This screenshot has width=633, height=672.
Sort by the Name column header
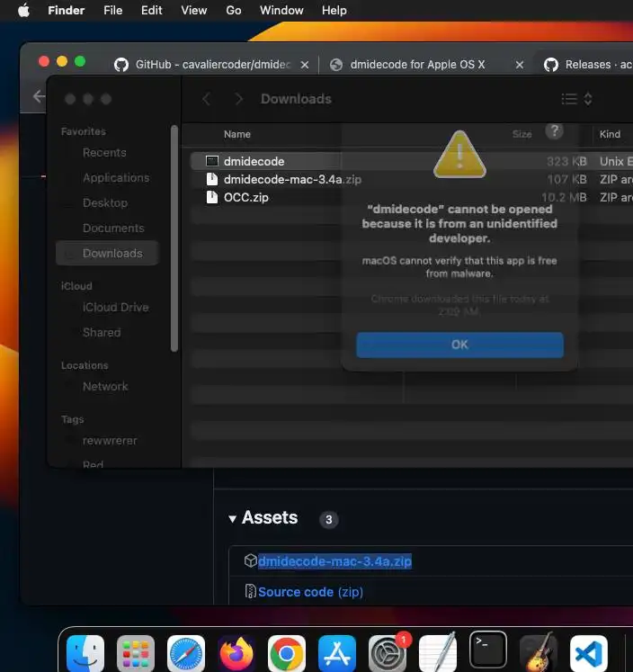pyautogui.click(x=236, y=135)
